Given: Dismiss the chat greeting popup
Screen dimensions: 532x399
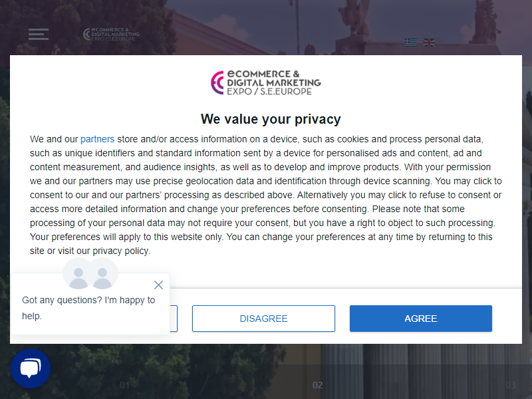Looking at the screenshot, I should pos(158,285).
